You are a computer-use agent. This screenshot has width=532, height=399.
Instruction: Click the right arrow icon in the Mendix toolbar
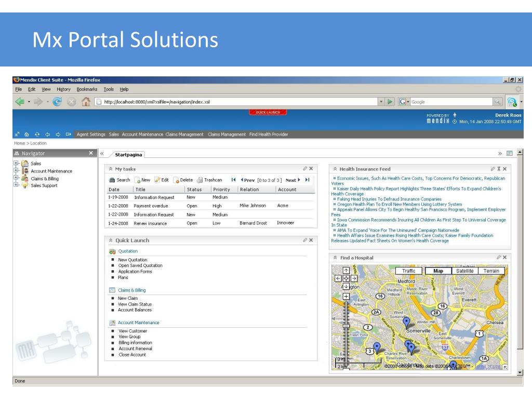(58, 135)
